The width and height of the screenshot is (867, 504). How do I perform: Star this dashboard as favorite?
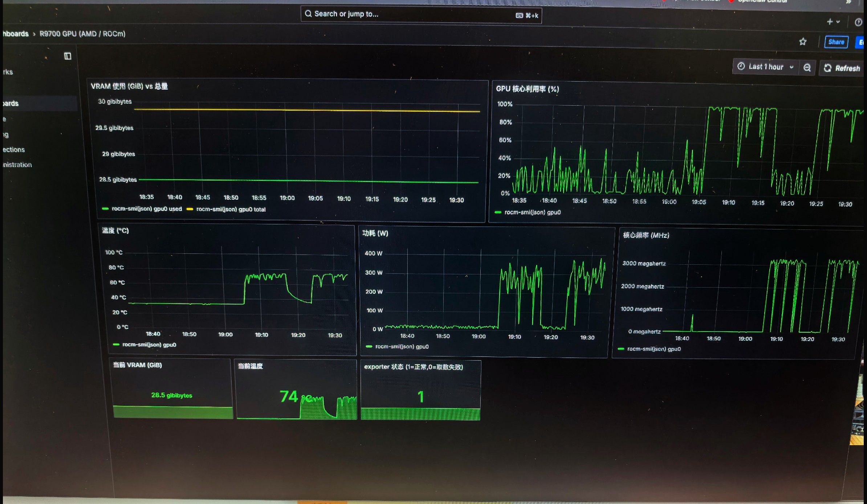click(x=803, y=42)
